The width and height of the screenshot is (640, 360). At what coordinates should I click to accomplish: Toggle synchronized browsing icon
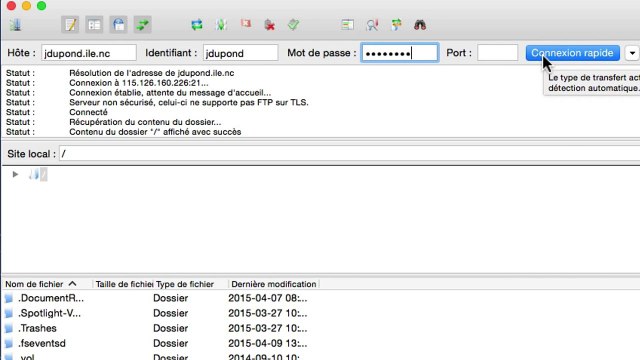[396, 25]
